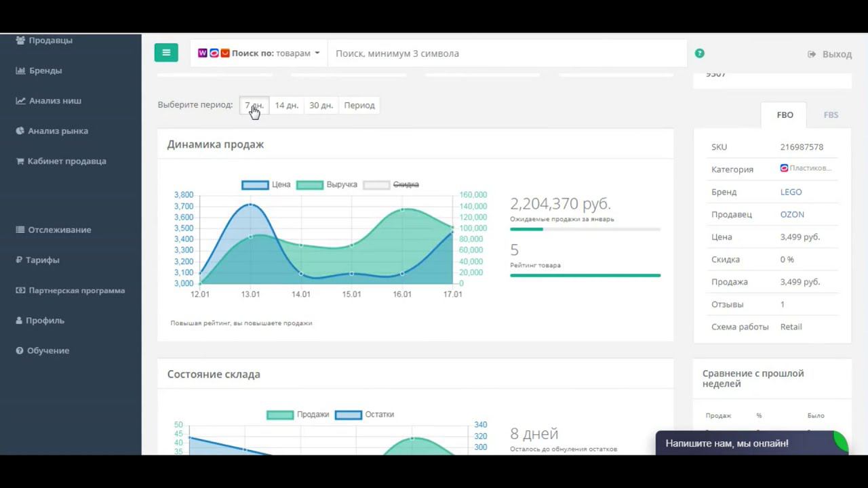Enable the crossed-out Скидка legend series
The height and width of the screenshot is (488, 868).
tap(391, 184)
